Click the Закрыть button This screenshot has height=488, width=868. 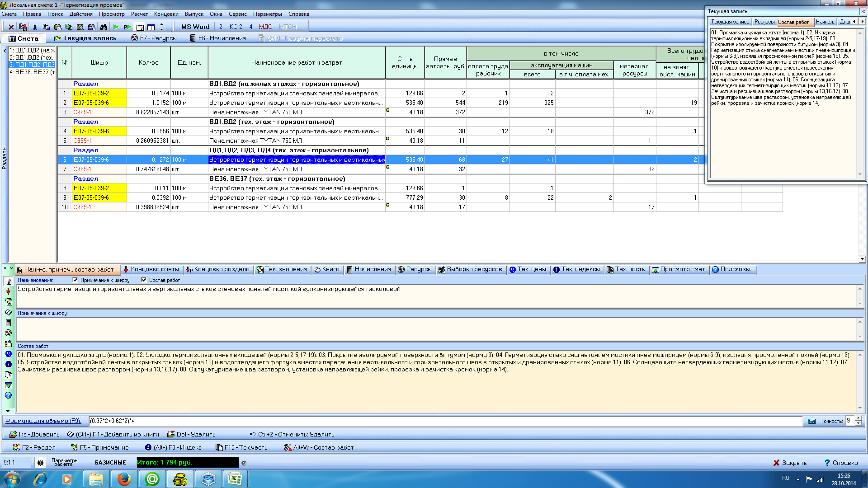click(790, 463)
